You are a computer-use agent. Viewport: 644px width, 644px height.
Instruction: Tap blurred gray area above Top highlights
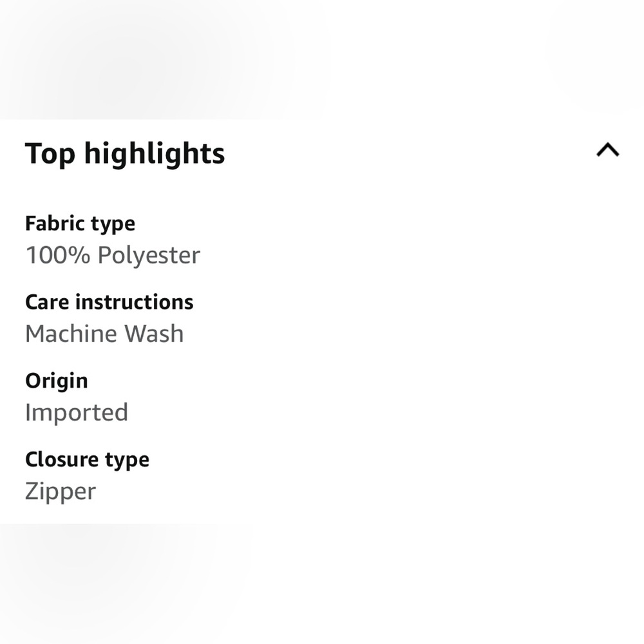pyautogui.click(x=322, y=59)
